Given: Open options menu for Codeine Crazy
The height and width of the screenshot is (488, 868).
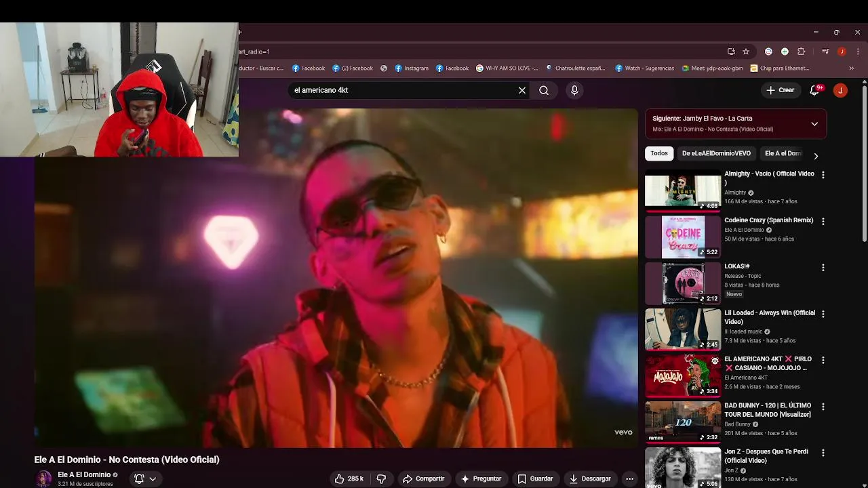Looking at the screenshot, I should point(823,222).
